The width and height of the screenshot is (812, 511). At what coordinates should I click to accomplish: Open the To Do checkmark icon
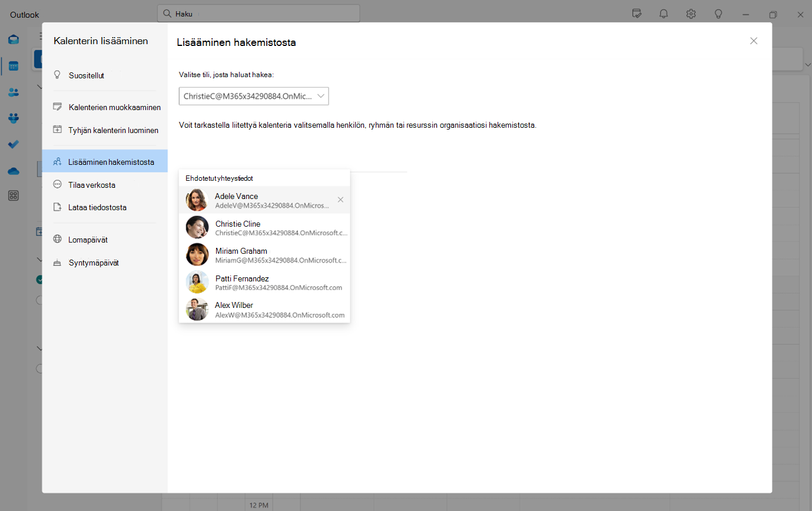coord(13,144)
